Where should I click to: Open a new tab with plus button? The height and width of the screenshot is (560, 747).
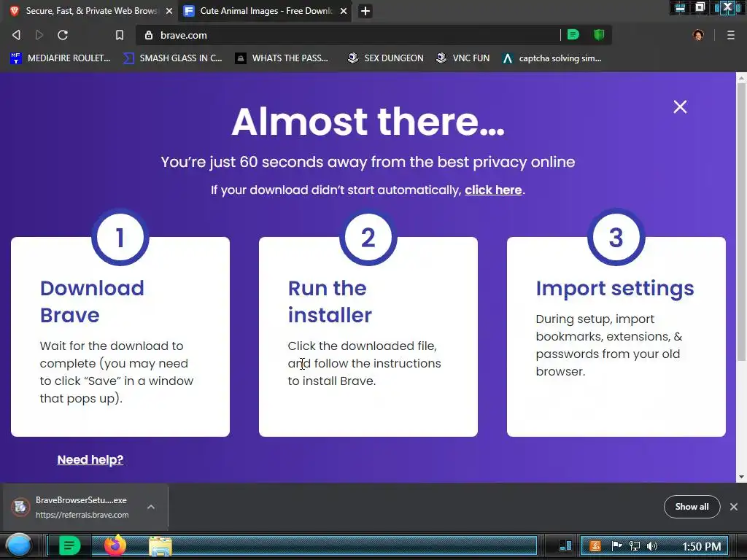point(365,11)
